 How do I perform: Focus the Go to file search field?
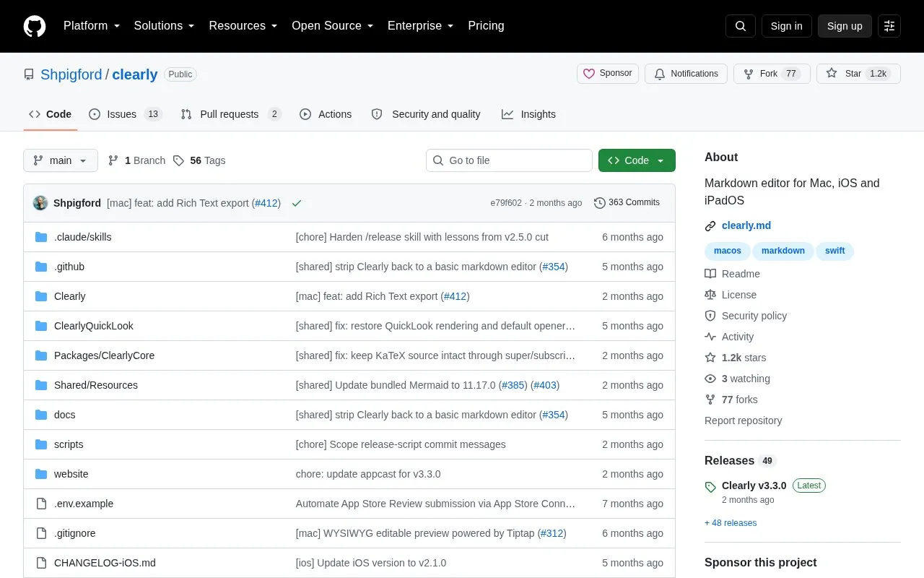509,160
